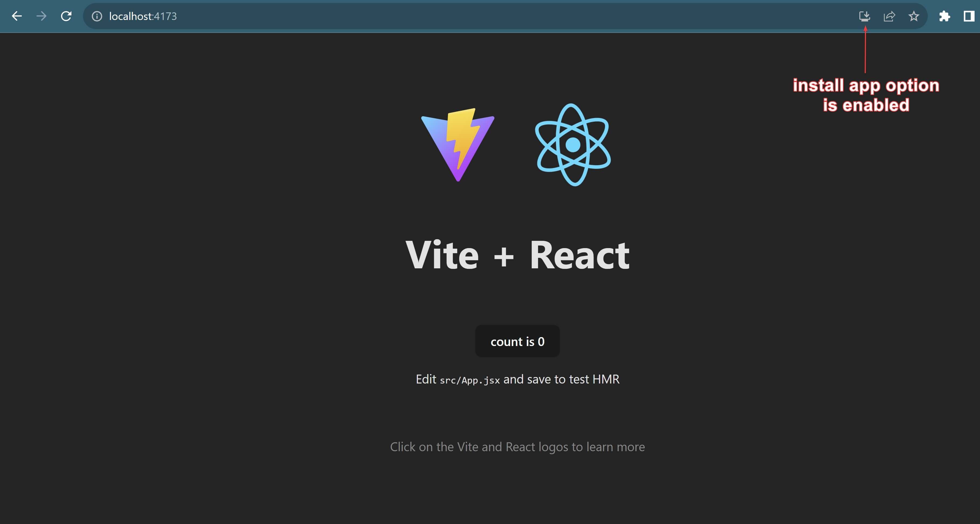
Task: Open the share this page icon
Action: (889, 16)
